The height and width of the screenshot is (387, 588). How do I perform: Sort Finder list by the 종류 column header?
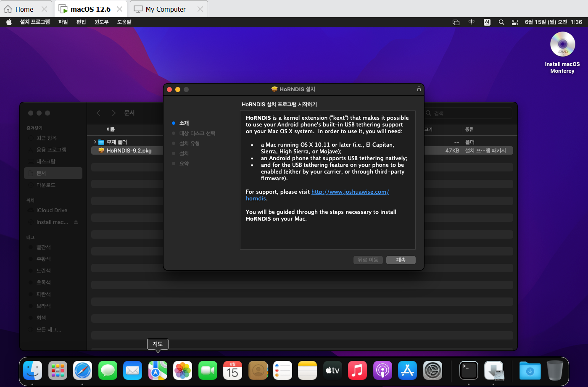tap(469, 129)
